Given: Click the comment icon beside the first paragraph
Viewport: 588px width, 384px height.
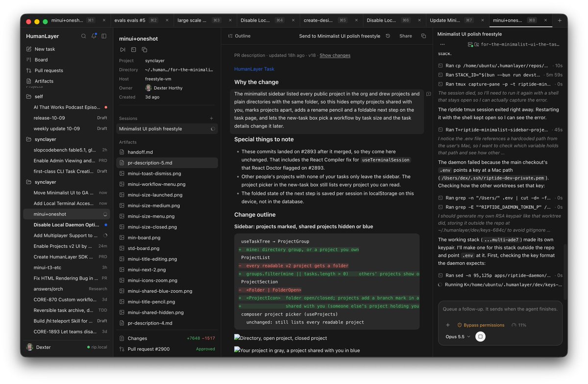Looking at the screenshot, I should pos(428,94).
